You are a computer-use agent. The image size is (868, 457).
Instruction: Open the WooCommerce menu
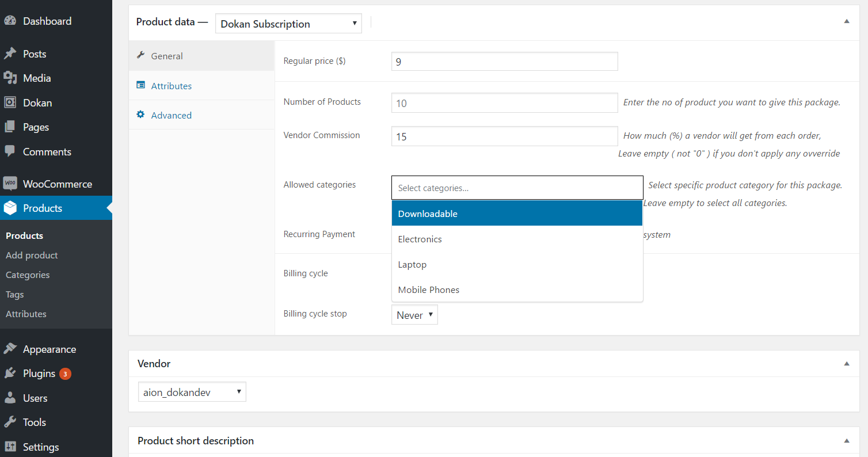[56, 184]
